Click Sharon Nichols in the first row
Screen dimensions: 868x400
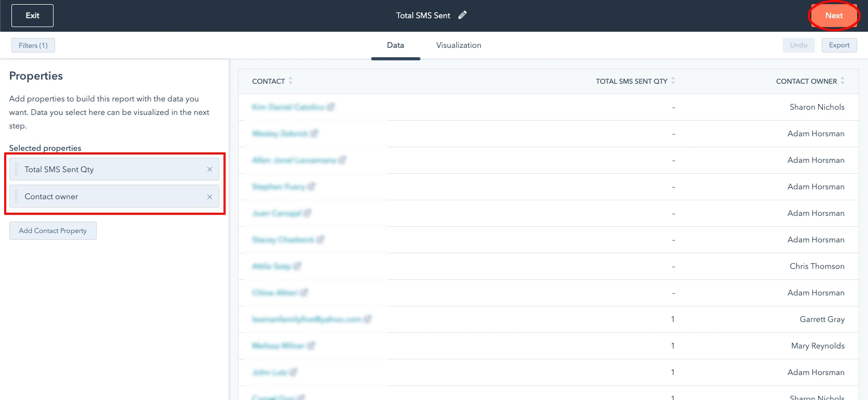tap(817, 107)
